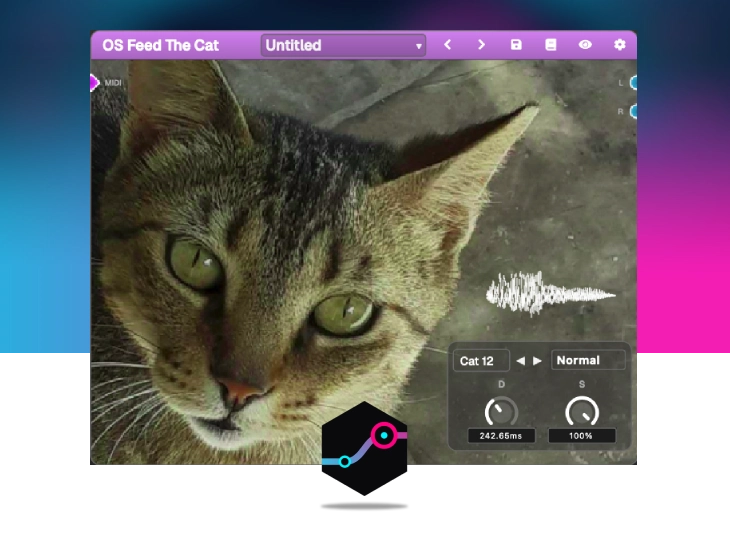Click the R audio output port

pos(633,112)
